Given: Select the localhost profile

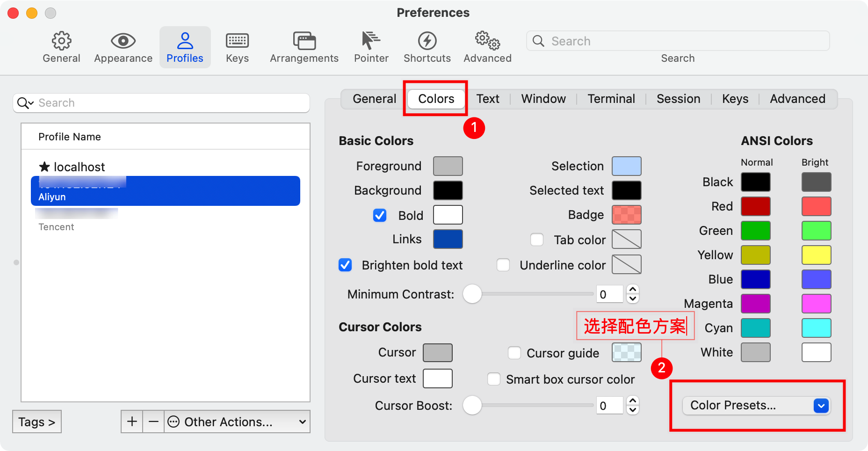Looking at the screenshot, I should 79,167.
